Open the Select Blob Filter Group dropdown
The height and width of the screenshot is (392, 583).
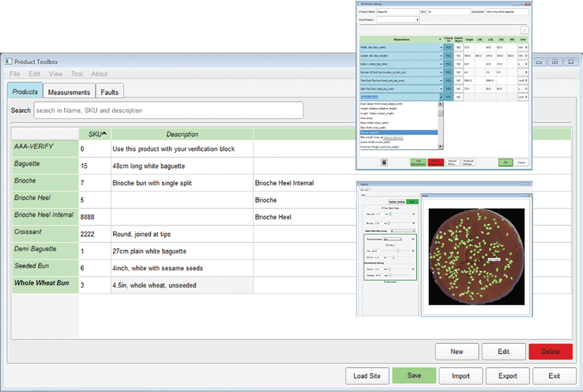[x=403, y=231]
